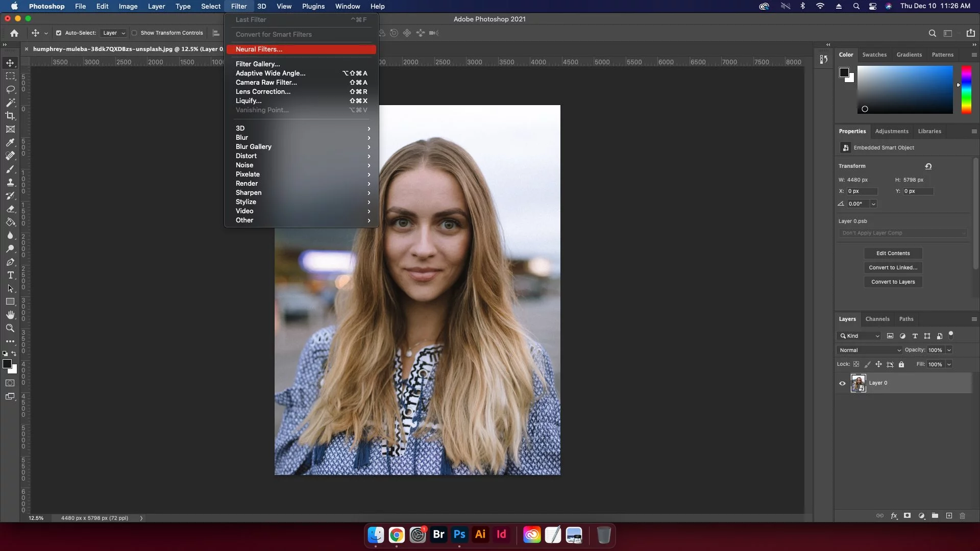Select the Horizontal Type tool

[10, 275]
